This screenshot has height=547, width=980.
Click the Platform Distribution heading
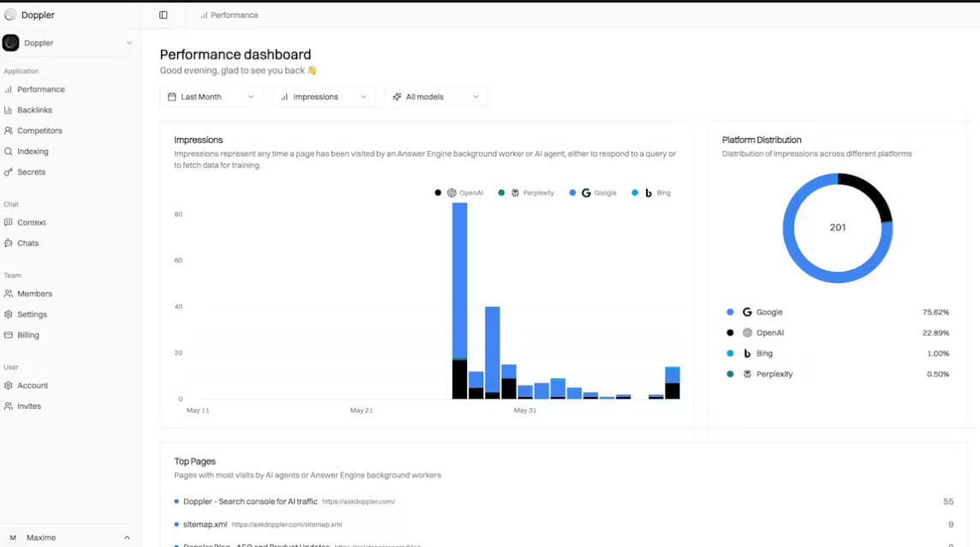tap(762, 141)
